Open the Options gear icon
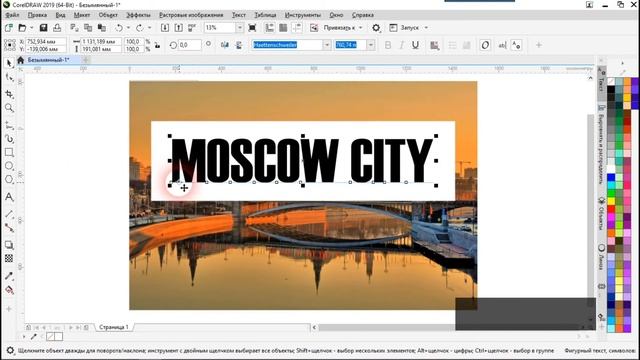The image size is (640, 360). (376, 28)
